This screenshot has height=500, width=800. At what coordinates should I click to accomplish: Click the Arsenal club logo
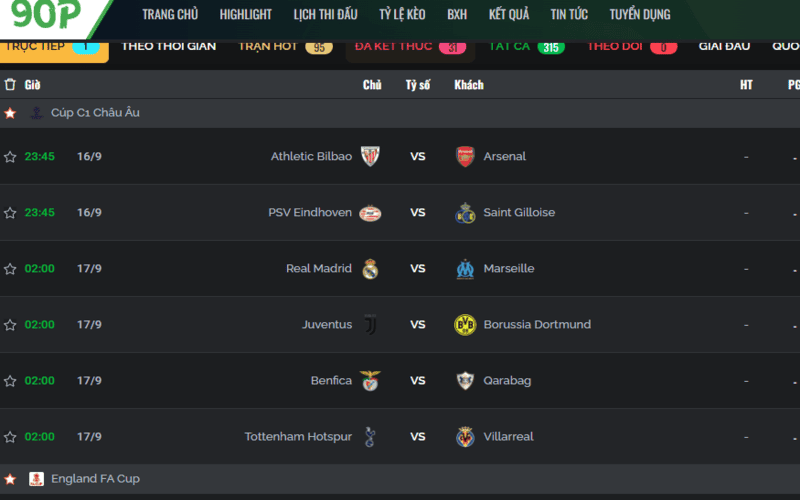465,156
